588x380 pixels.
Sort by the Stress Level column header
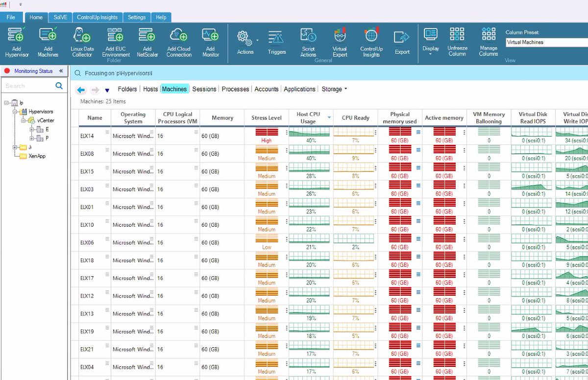click(x=266, y=118)
